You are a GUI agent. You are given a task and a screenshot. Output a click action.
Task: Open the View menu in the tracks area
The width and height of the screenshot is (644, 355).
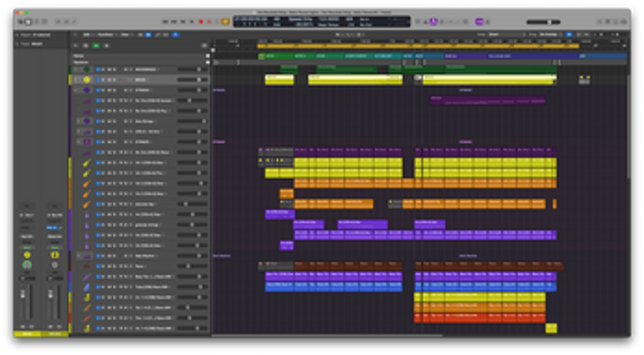click(125, 35)
